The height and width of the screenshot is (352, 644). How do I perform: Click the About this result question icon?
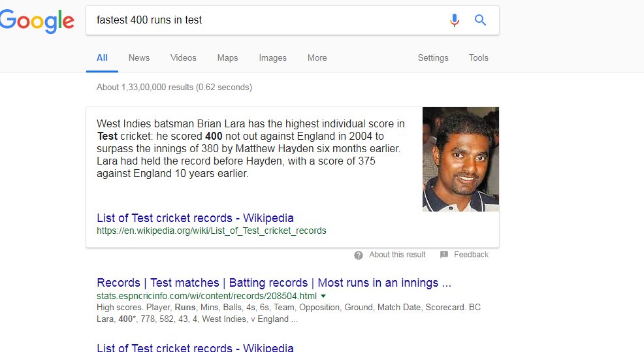359,255
